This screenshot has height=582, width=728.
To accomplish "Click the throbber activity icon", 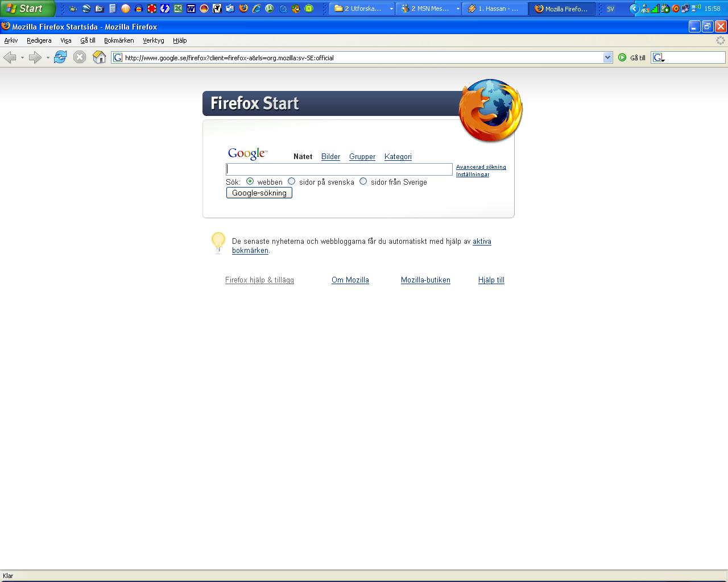I will click(721, 40).
